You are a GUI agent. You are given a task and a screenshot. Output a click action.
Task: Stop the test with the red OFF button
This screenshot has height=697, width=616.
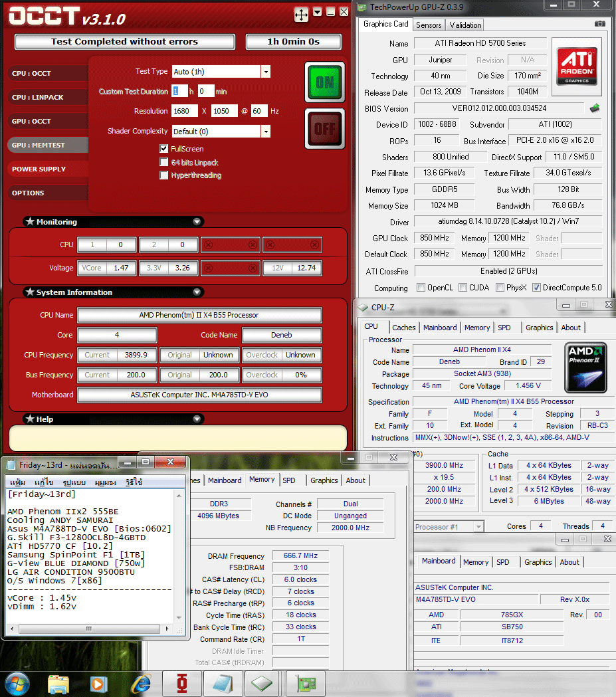[x=325, y=129]
